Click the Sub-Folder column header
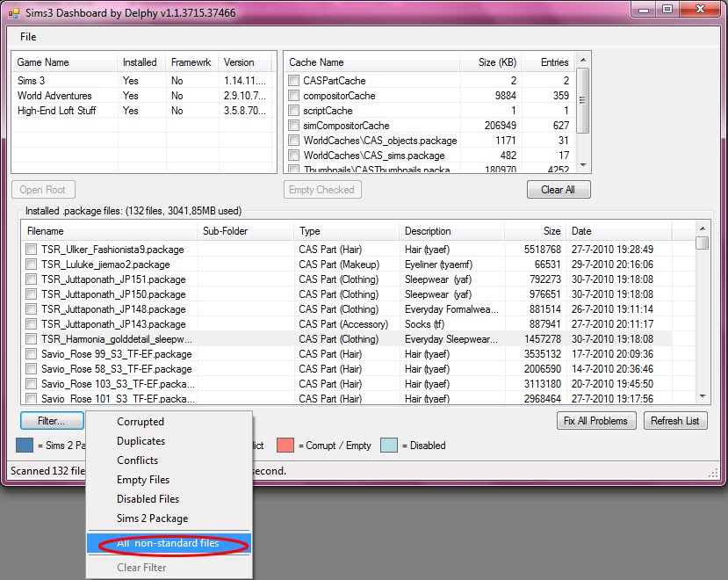 (246, 231)
